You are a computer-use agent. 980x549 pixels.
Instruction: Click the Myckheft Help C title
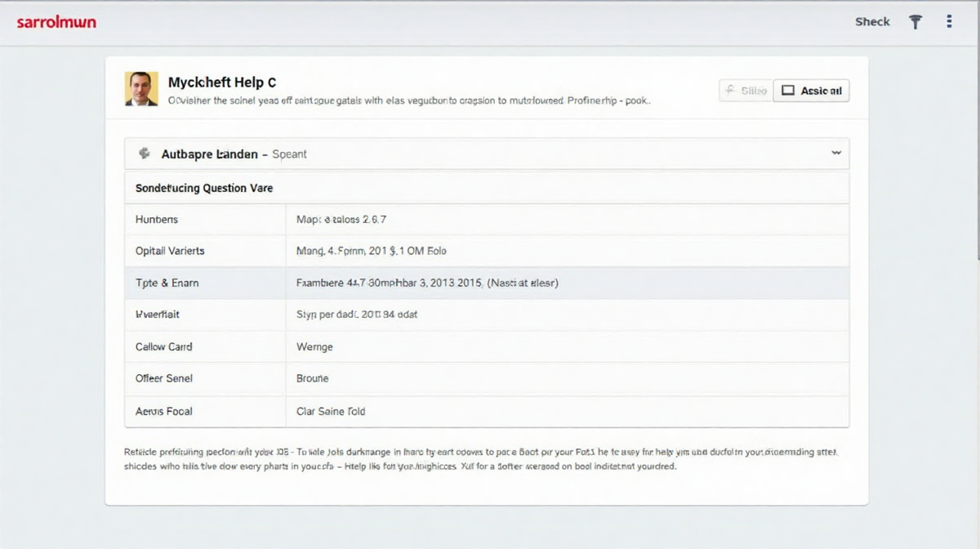coord(222,83)
